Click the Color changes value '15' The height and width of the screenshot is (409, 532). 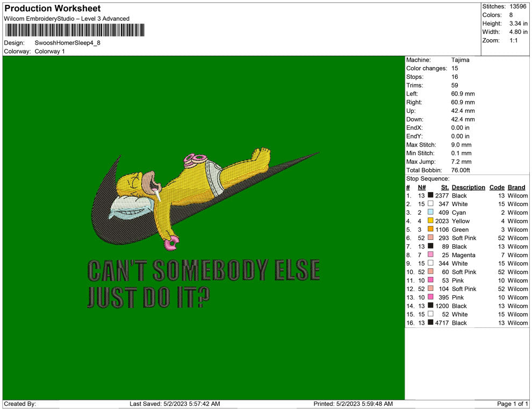pyautogui.click(x=455, y=69)
